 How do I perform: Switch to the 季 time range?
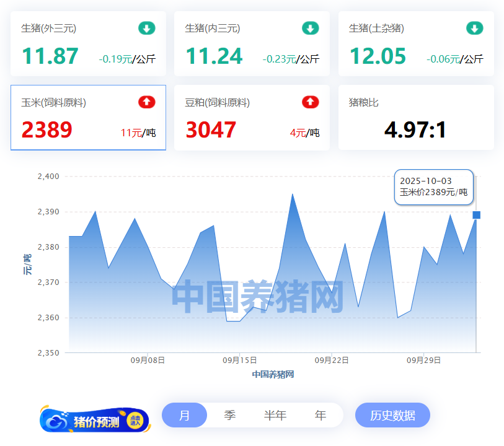coord(229,415)
